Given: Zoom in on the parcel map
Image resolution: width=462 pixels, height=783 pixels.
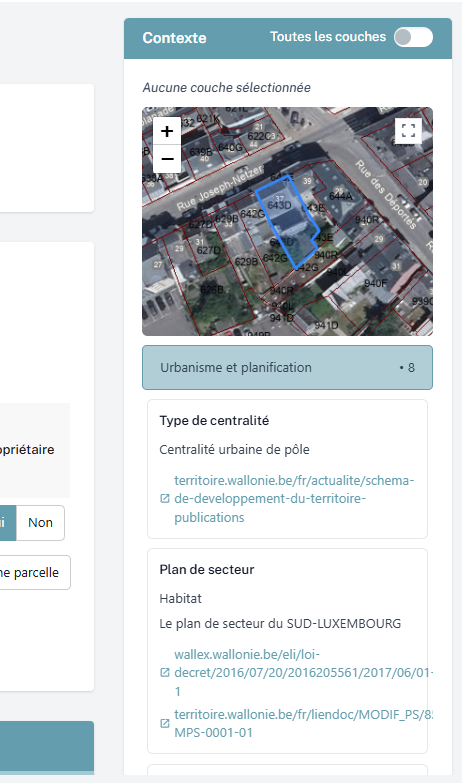Looking at the screenshot, I should (167, 131).
